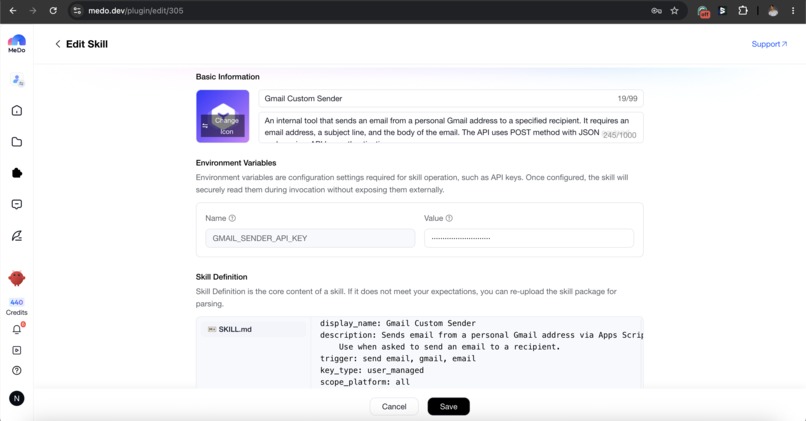Click the 'scope_platform: all' line
Screen dimensions: 806x421
364,382
